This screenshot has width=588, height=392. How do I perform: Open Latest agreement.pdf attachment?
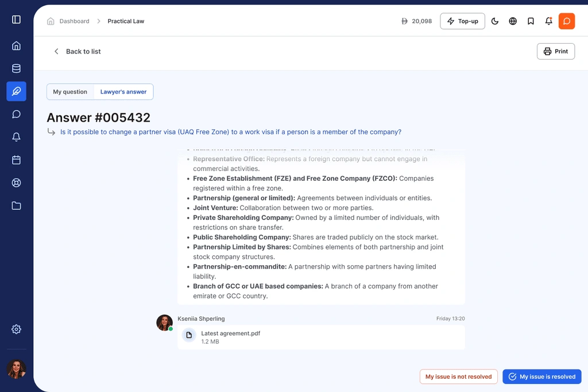pos(230,337)
